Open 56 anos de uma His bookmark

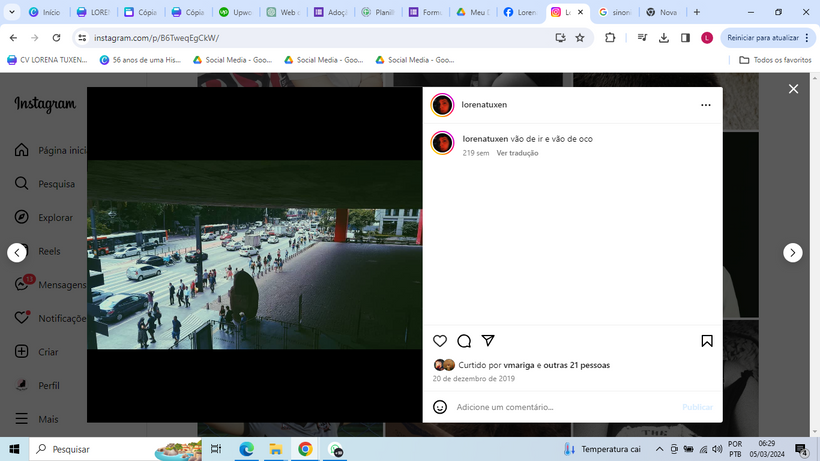[x=140, y=60]
